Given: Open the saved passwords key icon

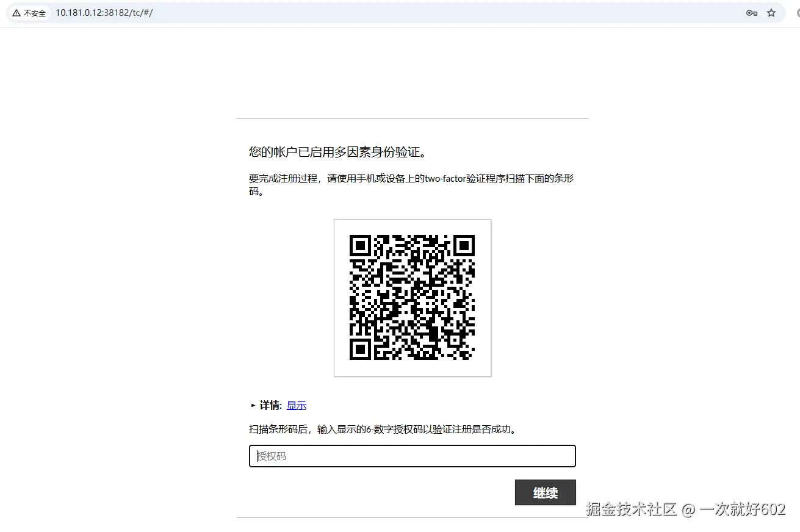Looking at the screenshot, I should click(x=752, y=13).
